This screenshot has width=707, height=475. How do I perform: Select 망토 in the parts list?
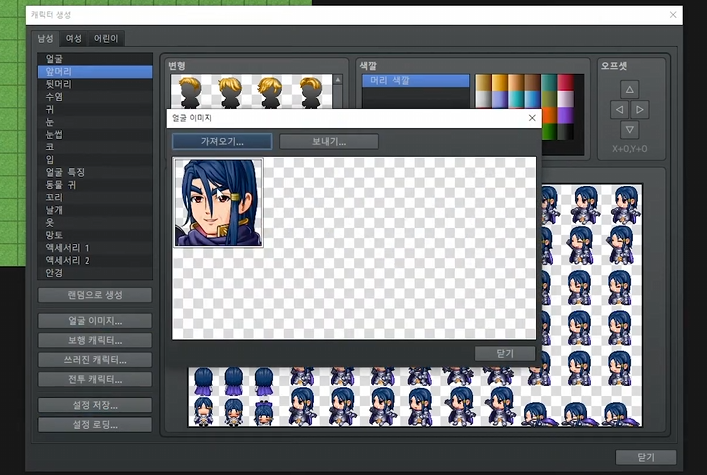pyautogui.click(x=95, y=235)
